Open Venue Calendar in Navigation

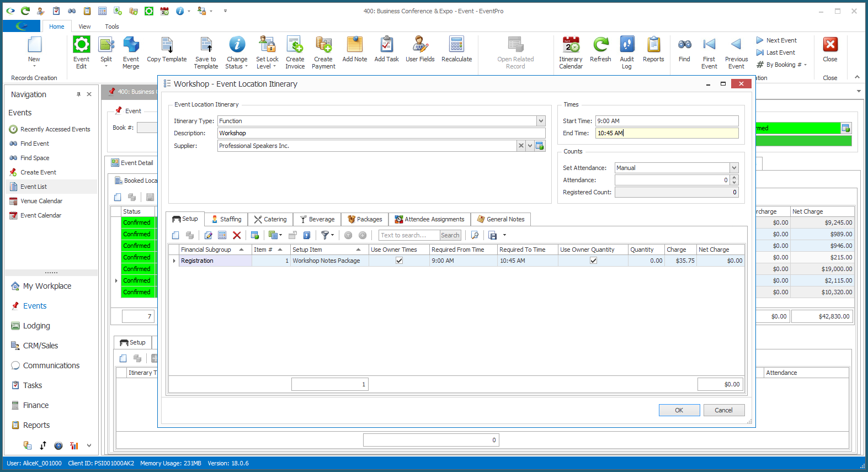41,201
